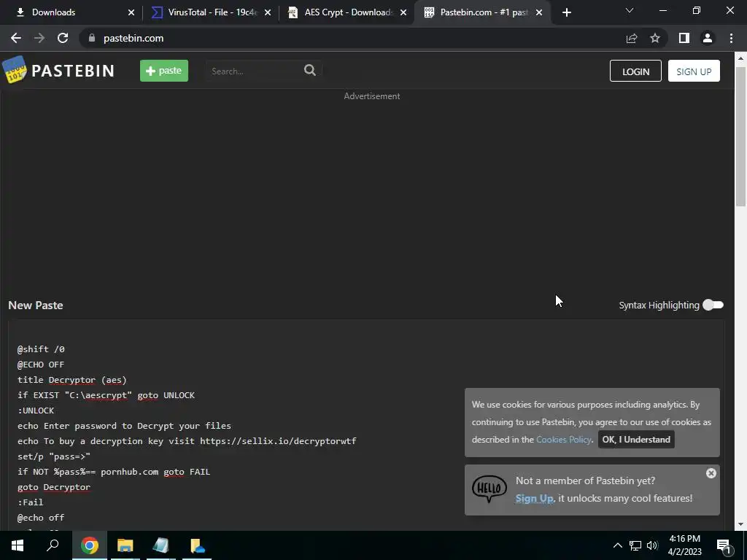Bookmark this page with the star
This screenshot has width=747, height=560.
pos(655,38)
